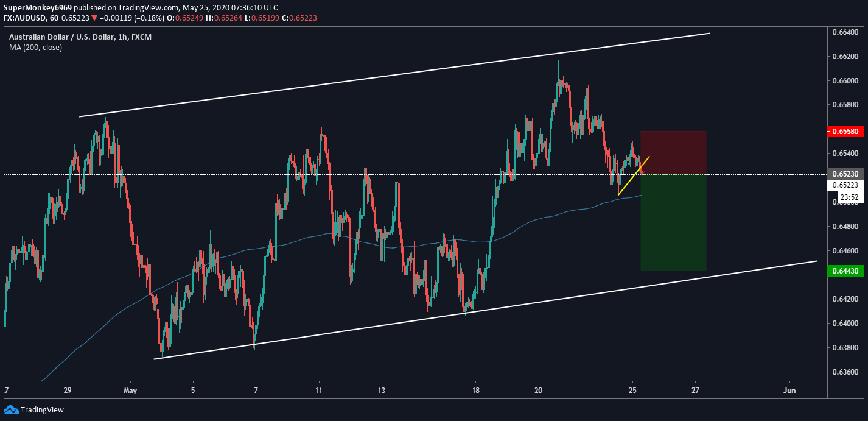Click the 0.66400 price axis label

[845, 32]
